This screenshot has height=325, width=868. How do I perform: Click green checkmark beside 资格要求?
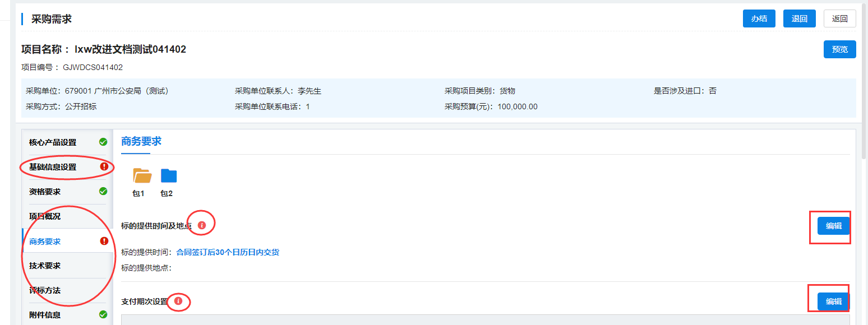pos(103,192)
